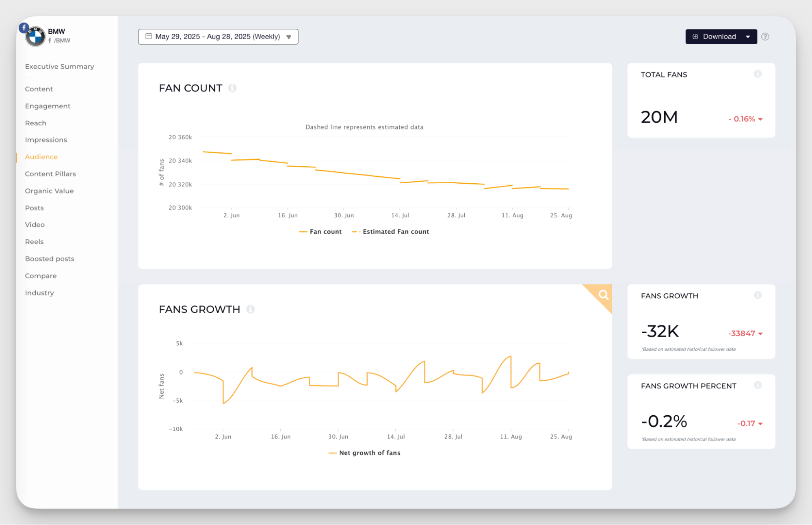Click the Total Fans info icon
Image resolution: width=812 pixels, height=525 pixels.
tap(758, 74)
